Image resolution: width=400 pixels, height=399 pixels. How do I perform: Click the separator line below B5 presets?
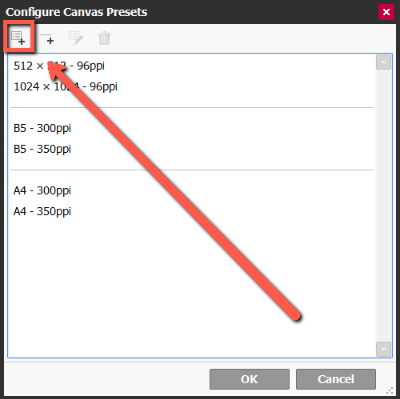pyautogui.click(x=192, y=170)
